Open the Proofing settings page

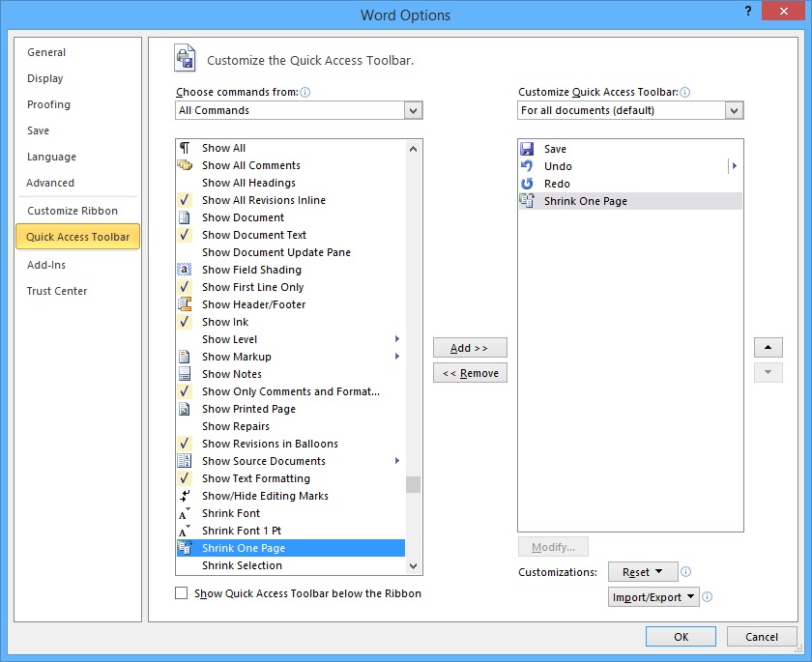coord(49,104)
